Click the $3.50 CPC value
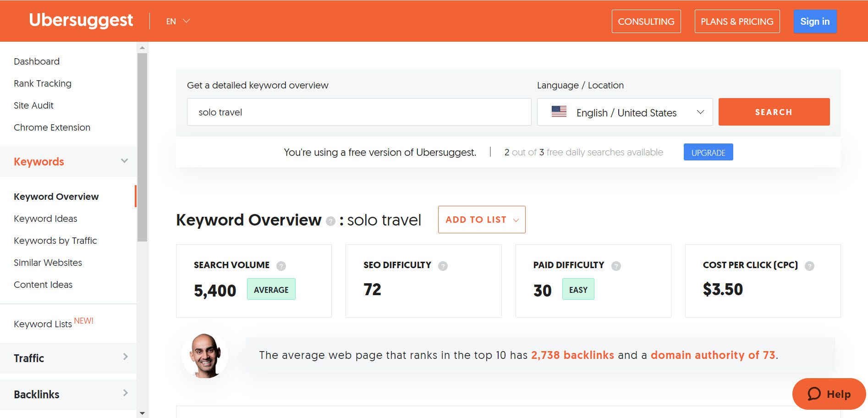The height and width of the screenshot is (418, 868). (x=723, y=290)
